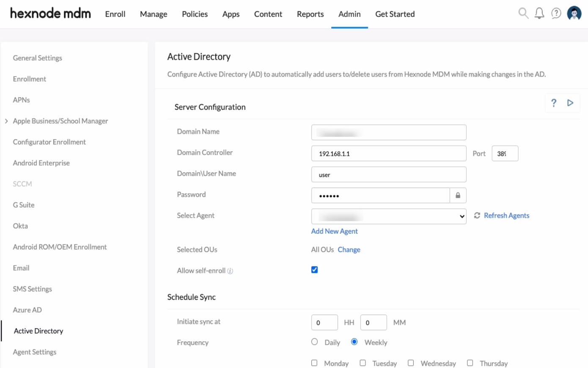Open Email settings in sidebar

[21, 268]
